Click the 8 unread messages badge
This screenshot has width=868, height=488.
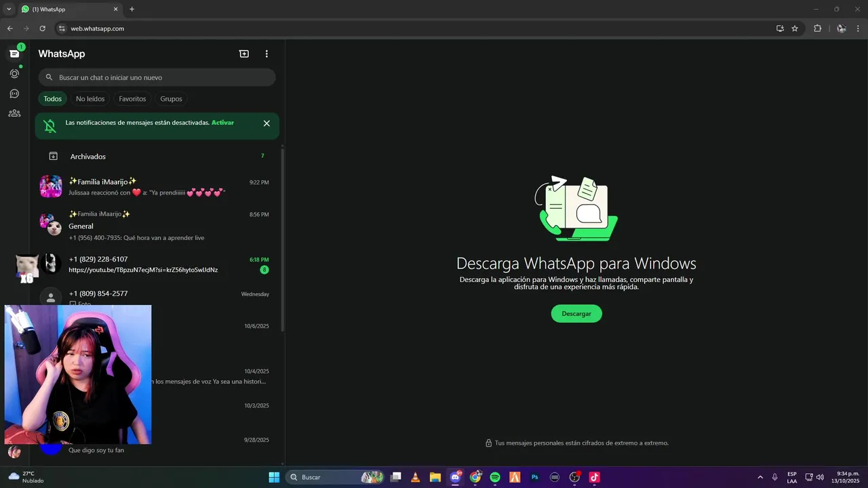tap(264, 270)
